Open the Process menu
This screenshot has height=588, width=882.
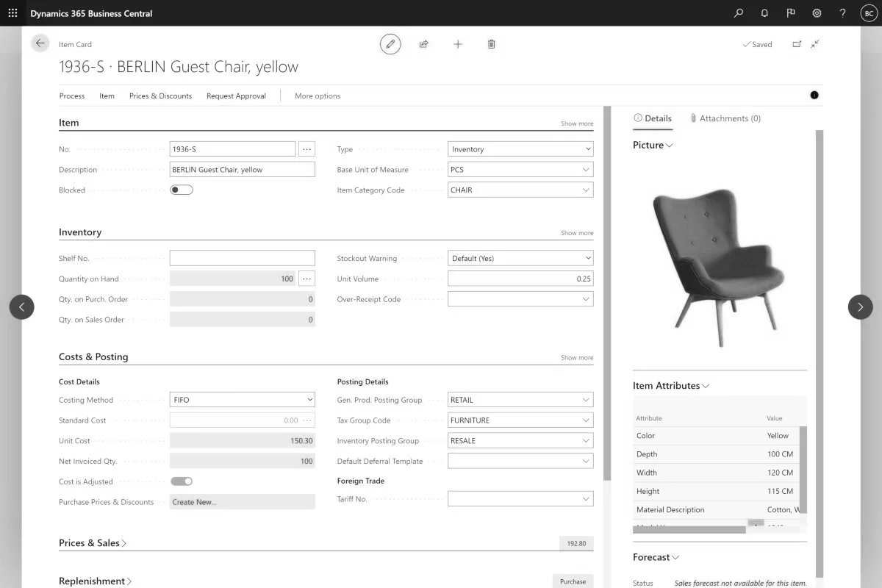coord(72,96)
